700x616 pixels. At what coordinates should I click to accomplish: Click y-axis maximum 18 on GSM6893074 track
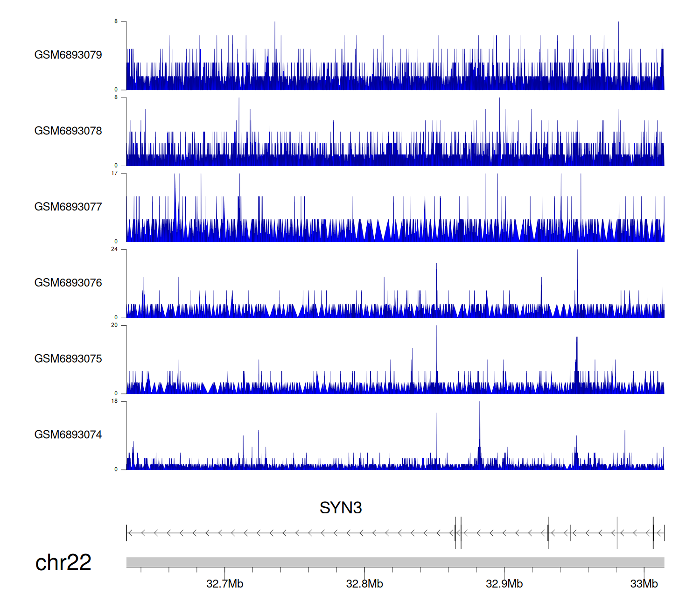click(114, 401)
